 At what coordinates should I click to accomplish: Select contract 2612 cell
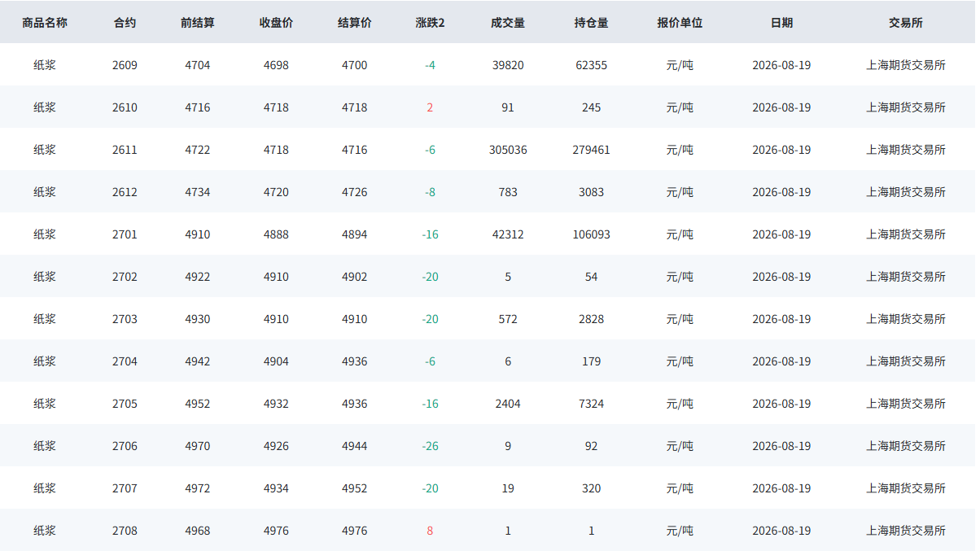[x=125, y=192]
